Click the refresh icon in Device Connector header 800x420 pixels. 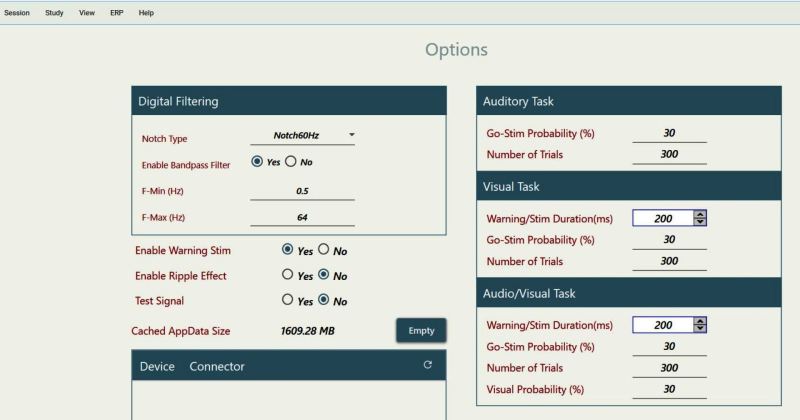tap(428, 366)
